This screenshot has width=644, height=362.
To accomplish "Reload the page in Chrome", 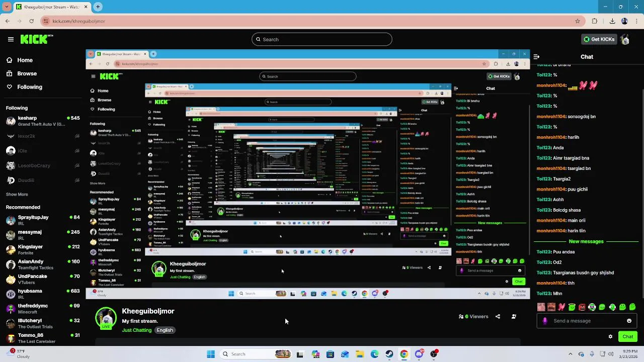I will tap(32, 21).
